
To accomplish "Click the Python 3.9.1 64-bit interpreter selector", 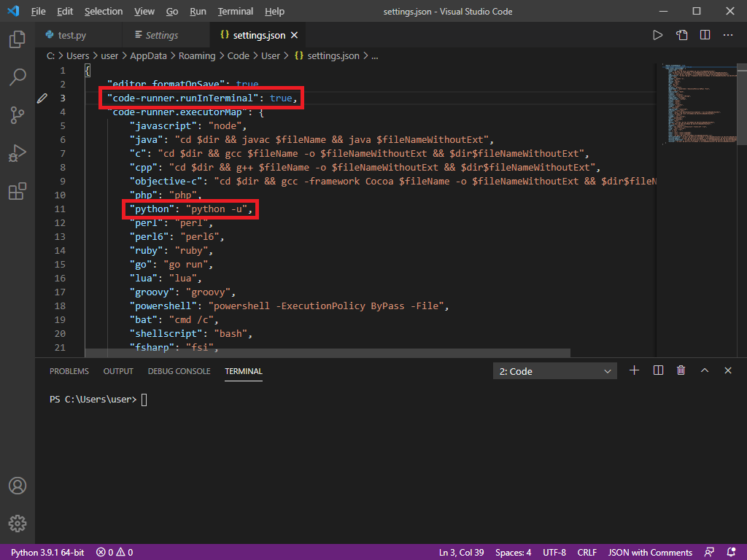I will 47,553.
